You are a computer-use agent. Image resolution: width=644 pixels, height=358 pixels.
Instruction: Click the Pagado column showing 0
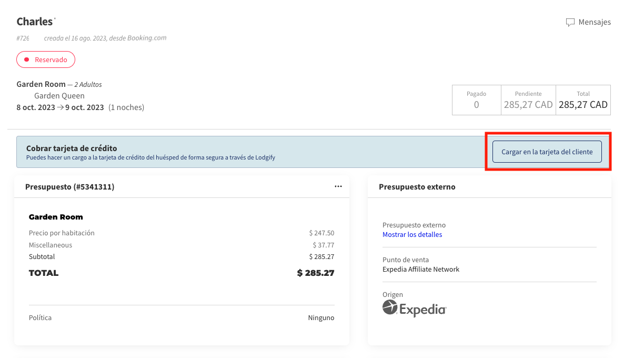coord(476,100)
